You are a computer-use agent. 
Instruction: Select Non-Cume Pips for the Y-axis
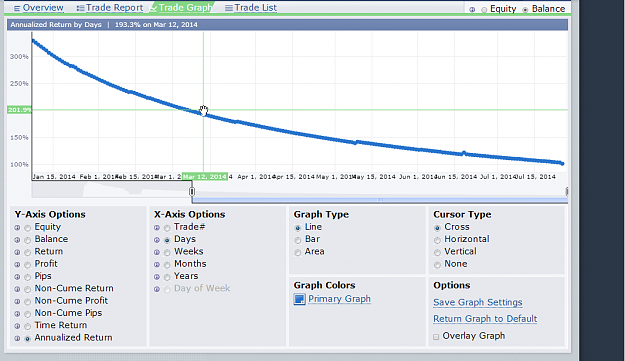[28, 314]
